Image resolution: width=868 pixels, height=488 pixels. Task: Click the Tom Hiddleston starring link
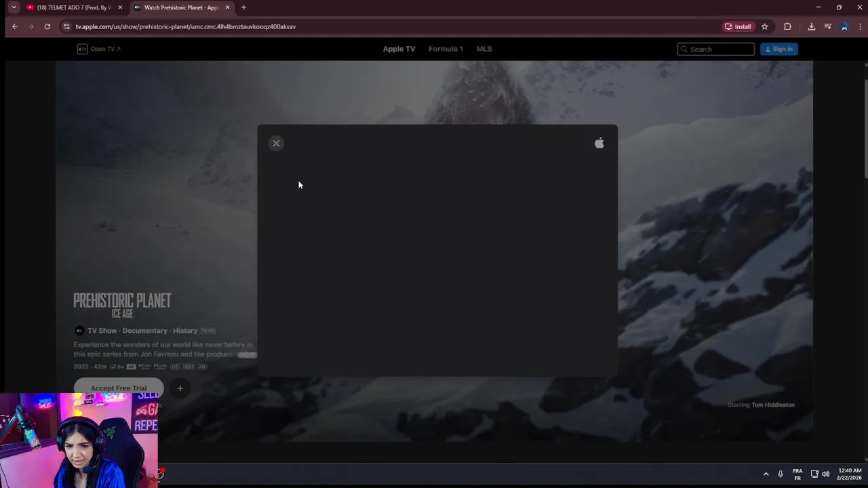coord(773,405)
